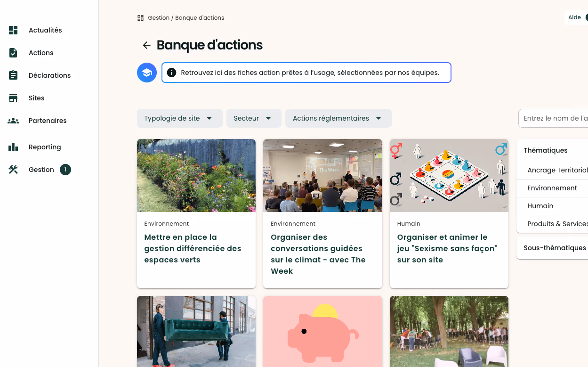Open the Déclarations clipboard icon
Image resolution: width=588 pixels, height=367 pixels.
coord(13,75)
